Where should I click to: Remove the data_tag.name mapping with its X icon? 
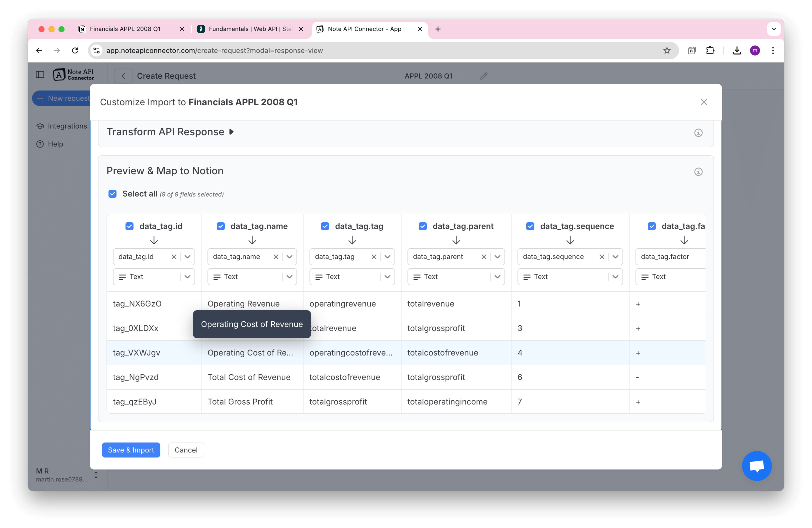pos(276,256)
